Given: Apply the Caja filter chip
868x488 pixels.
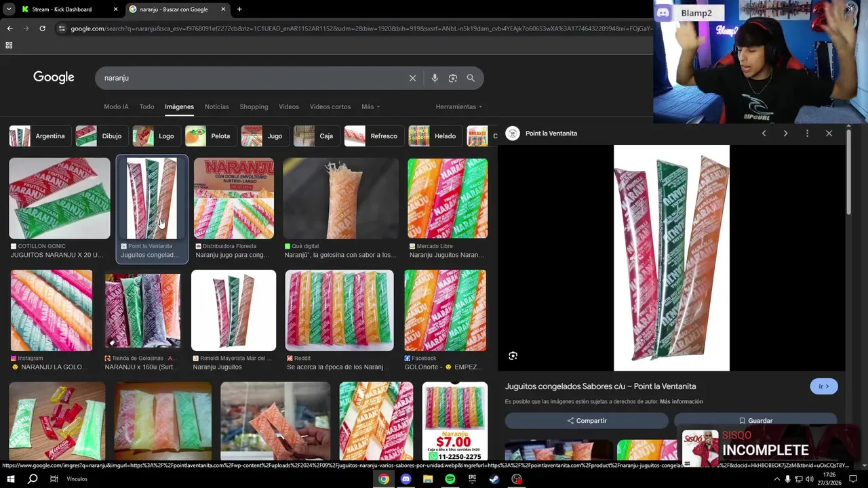Looking at the screenshot, I should point(315,136).
